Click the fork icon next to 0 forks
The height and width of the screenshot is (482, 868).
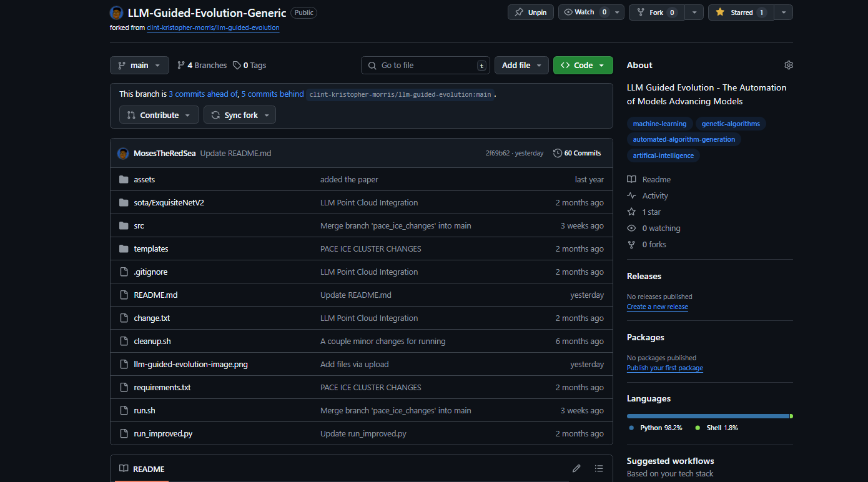(631, 244)
